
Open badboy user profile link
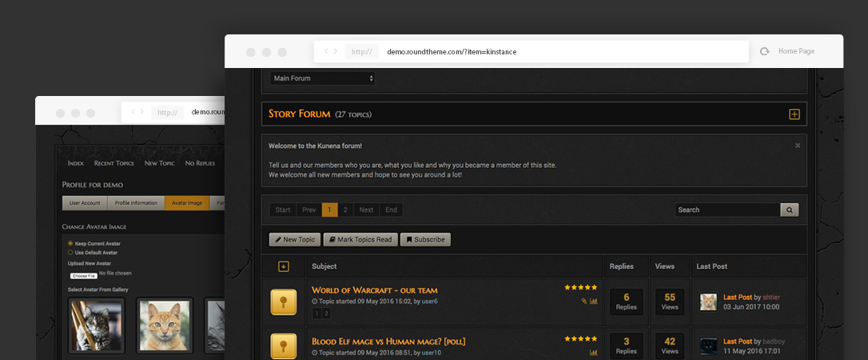coord(774,342)
